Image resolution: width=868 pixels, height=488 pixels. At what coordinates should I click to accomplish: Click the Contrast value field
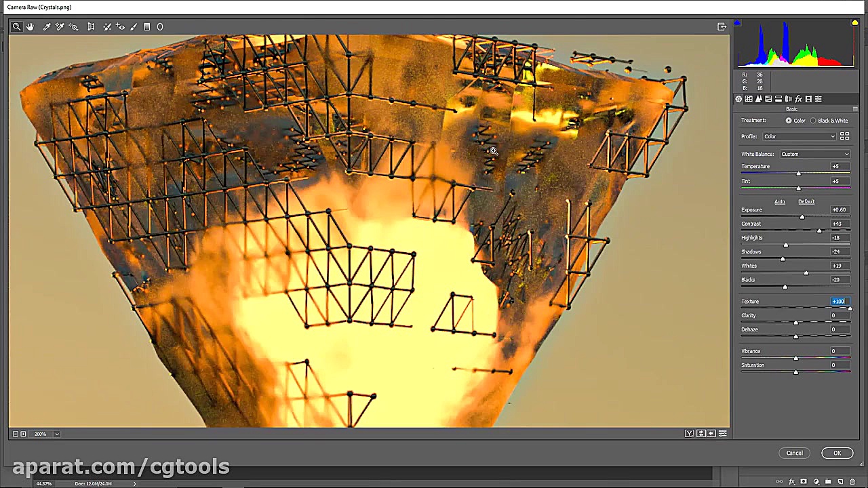coord(840,224)
